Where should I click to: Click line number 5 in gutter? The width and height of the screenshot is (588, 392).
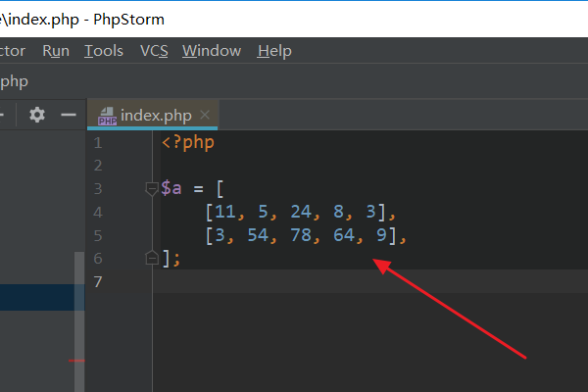click(x=98, y=235)
